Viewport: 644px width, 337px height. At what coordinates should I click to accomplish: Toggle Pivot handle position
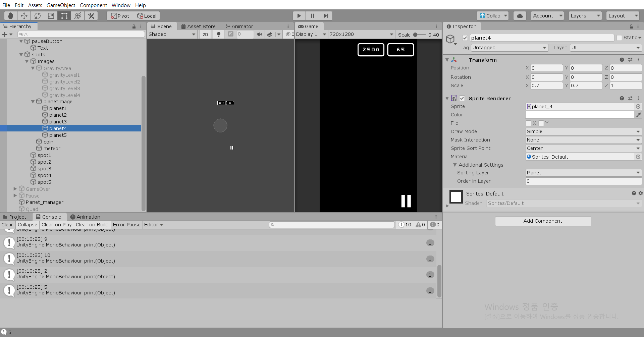(120, 16)
